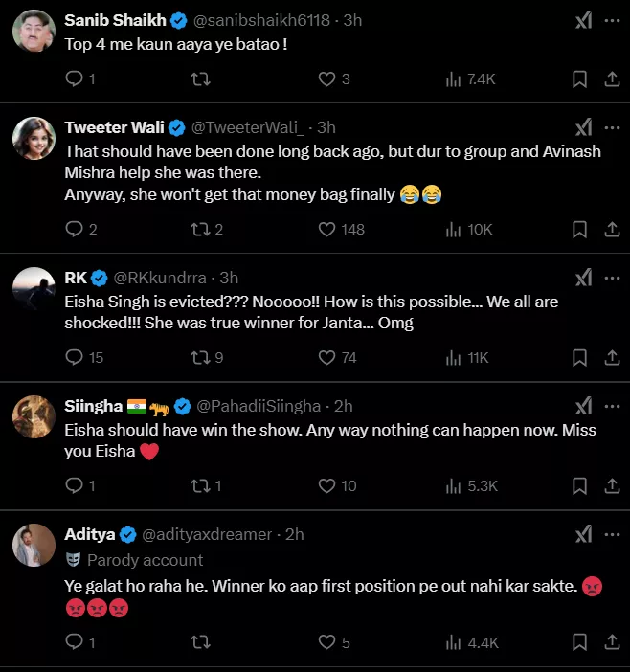Share Sanib Shaikh's tweet
The width and height of the screenshot is (630, 672).
[x=613, y=79]
